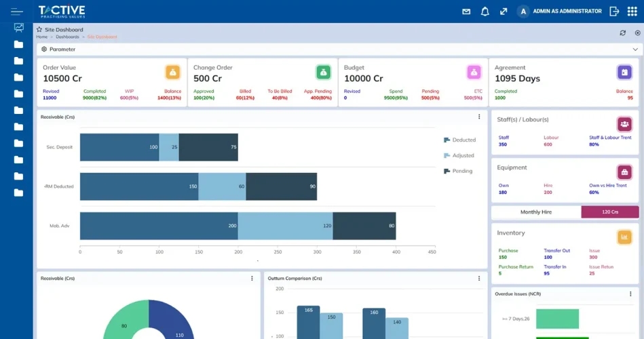Click the logout icon in the header
The image size is (644, 339).
click(x=614, y=12)
